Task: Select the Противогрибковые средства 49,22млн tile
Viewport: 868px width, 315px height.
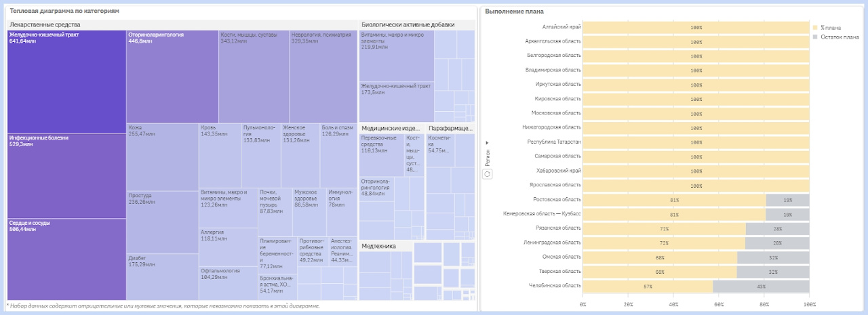Action: [313, 251]
